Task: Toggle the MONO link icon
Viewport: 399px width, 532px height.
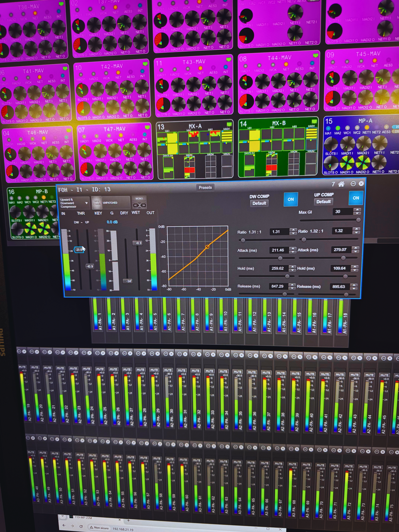Action: [x=139, y=205]
